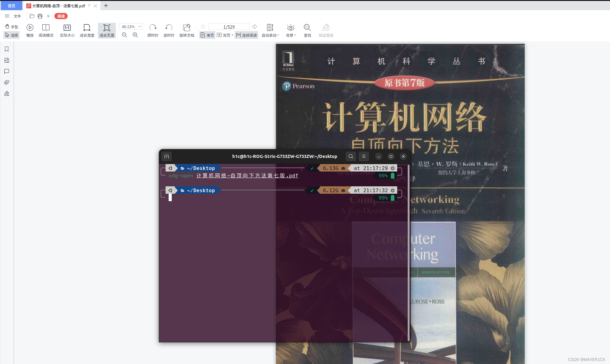Toggle 单页 single page view
Image resolution: width=610 pixels, height=364 pixels.
(207, 35)
